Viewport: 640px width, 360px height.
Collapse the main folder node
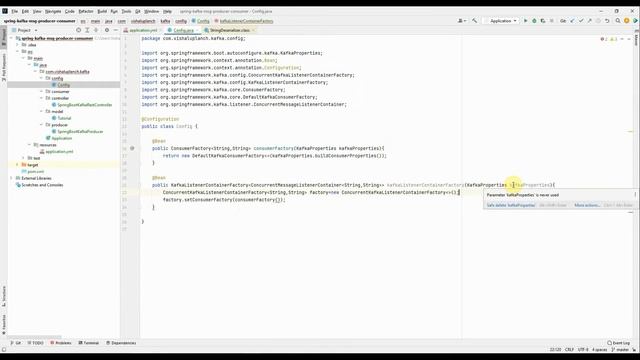click(24, 58)
